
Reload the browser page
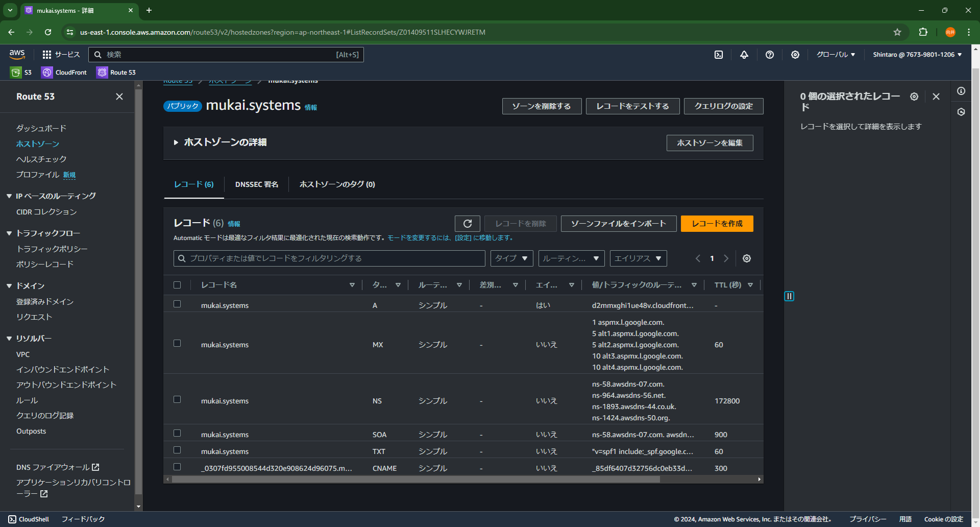pyautogui.click(x=48, y=32)
